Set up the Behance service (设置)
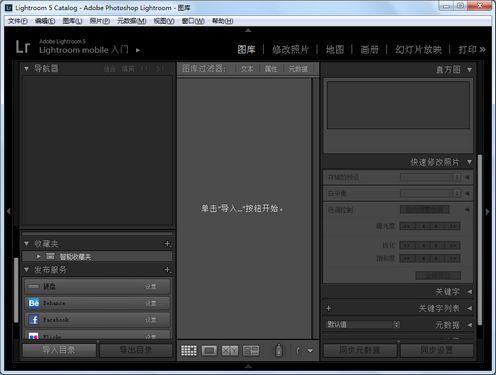Viewport: 496px width, 375px height. click(x=151, y=303)
